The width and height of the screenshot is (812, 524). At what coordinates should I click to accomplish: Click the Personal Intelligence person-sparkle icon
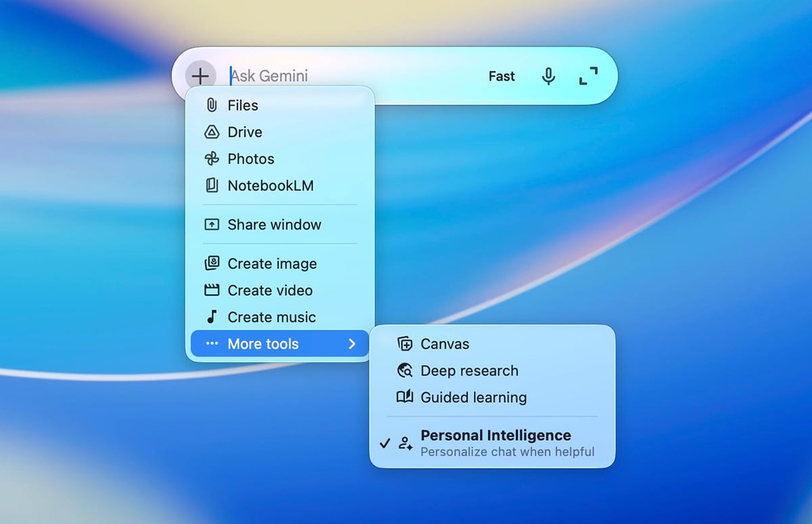405,443
